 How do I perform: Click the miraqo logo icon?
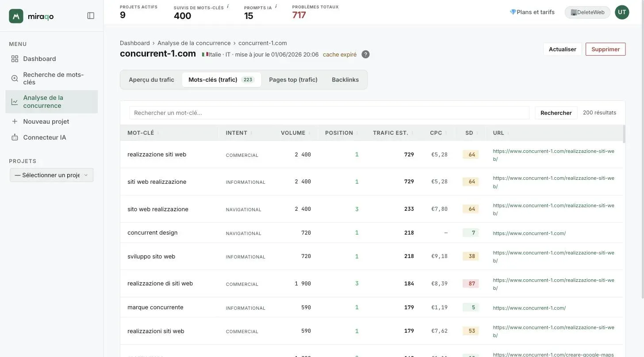[x=16, y=16]
